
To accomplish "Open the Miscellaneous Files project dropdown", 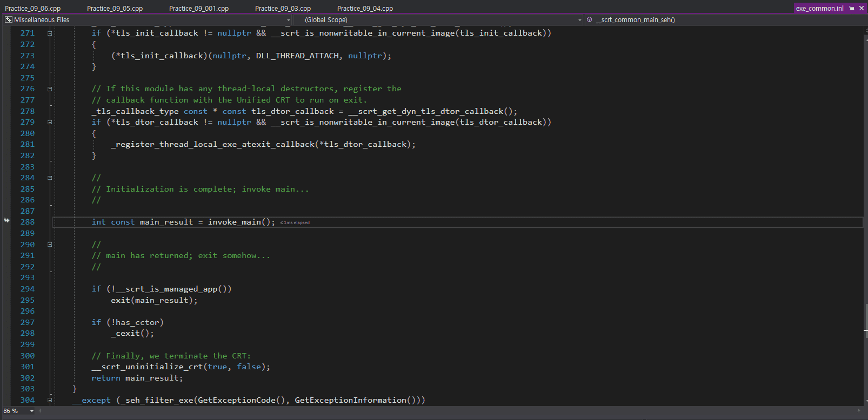I will [288, 20].
